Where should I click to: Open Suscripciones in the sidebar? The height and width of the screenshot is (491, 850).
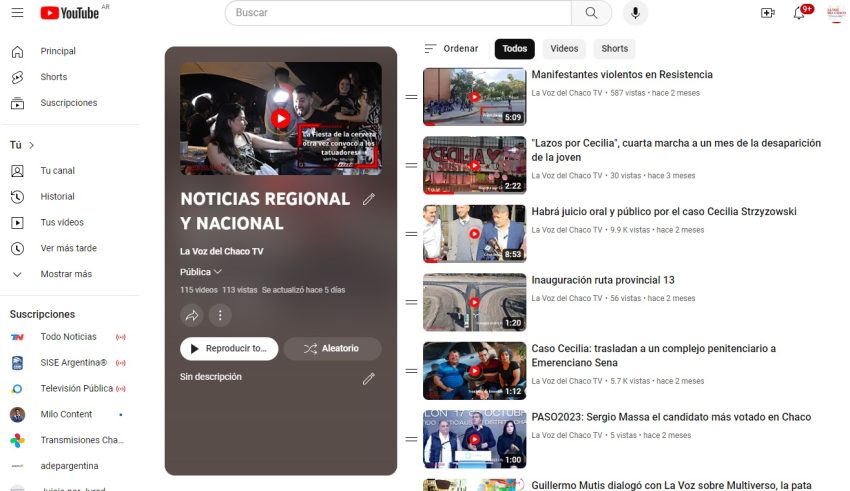pyautogui.click(x=69, y=103)
